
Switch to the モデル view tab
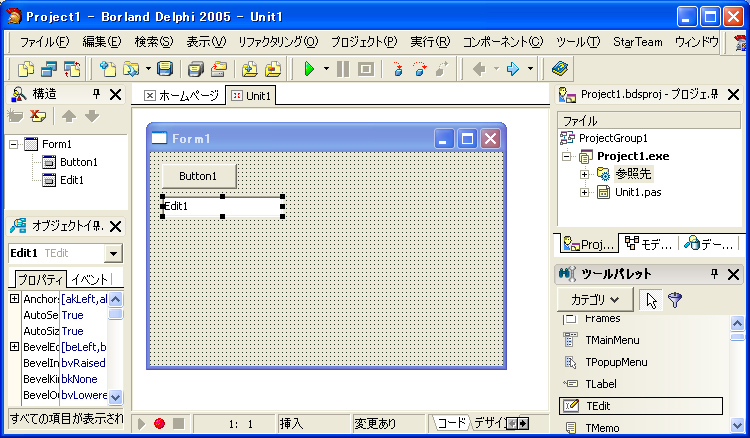[x=649, y=244]
